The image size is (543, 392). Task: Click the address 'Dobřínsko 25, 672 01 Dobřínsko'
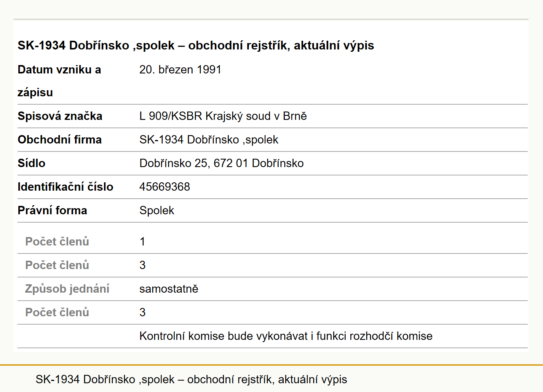coord(221,163)
